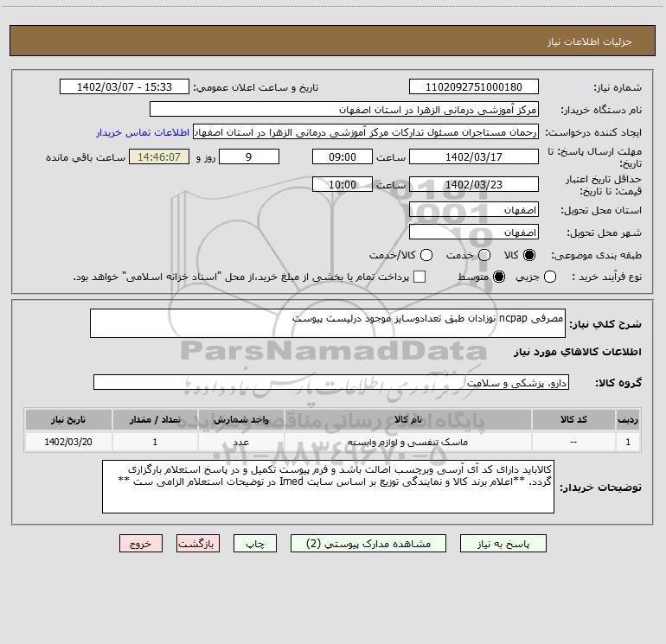Viewport: 666px width, 644px height.
Task: Click the پاسخ به نیاز button
Action: [x=503, y=544]
